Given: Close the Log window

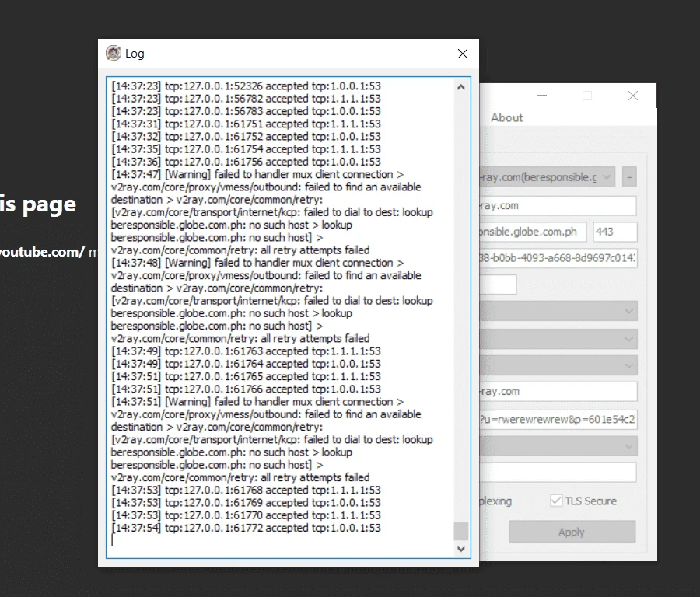Looking at the screenshot, I should [463, 54].
